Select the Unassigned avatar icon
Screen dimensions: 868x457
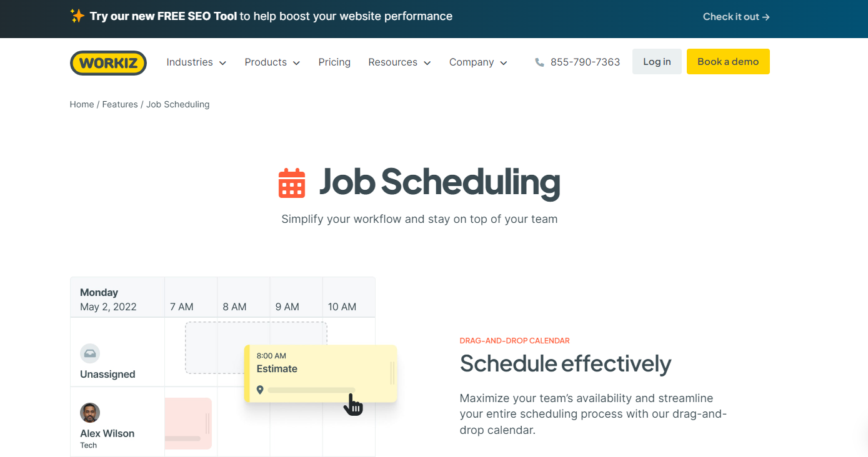coord(89,353)
